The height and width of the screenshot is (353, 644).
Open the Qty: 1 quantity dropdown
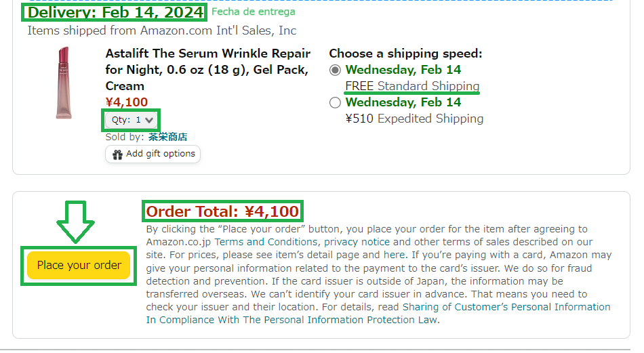point(131,120)
